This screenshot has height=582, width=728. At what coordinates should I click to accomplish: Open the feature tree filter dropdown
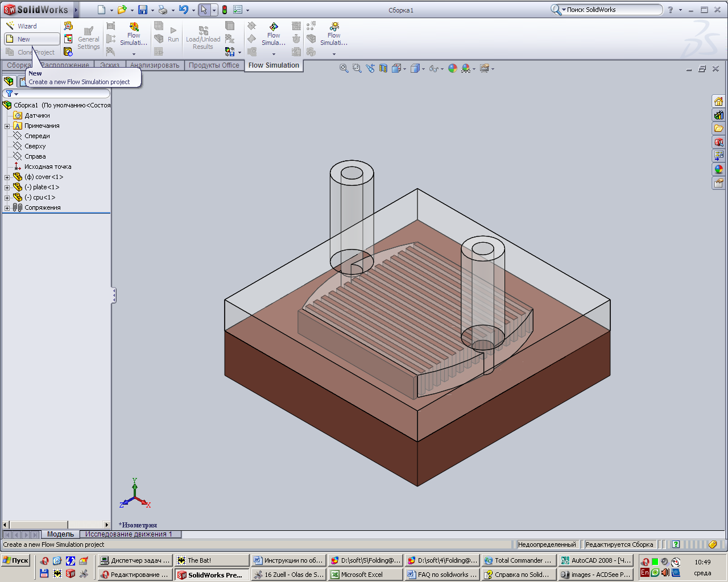click(x=11, y=94)
